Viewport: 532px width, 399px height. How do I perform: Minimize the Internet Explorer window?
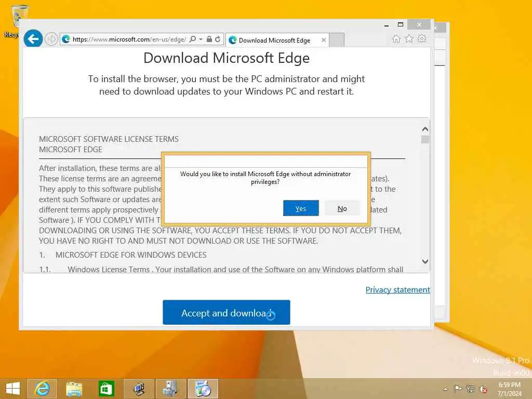(387, 25)
